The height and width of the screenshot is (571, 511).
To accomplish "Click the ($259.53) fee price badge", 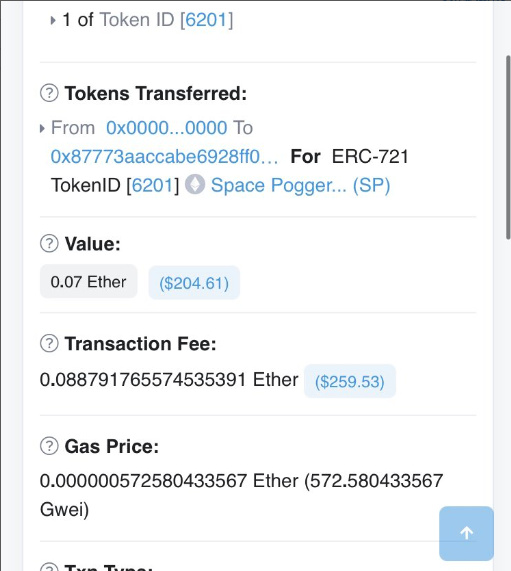I will [x=350, y=381].
